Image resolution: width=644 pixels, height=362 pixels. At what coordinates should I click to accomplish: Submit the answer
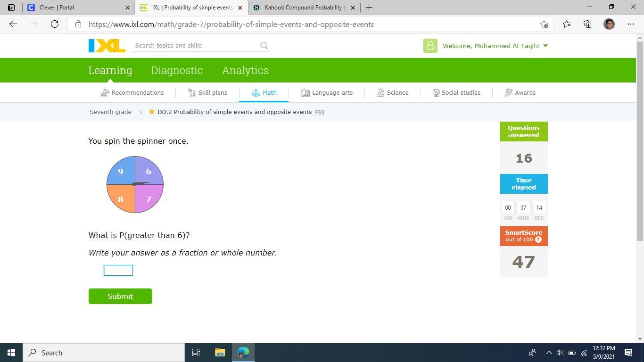(120, 296)
